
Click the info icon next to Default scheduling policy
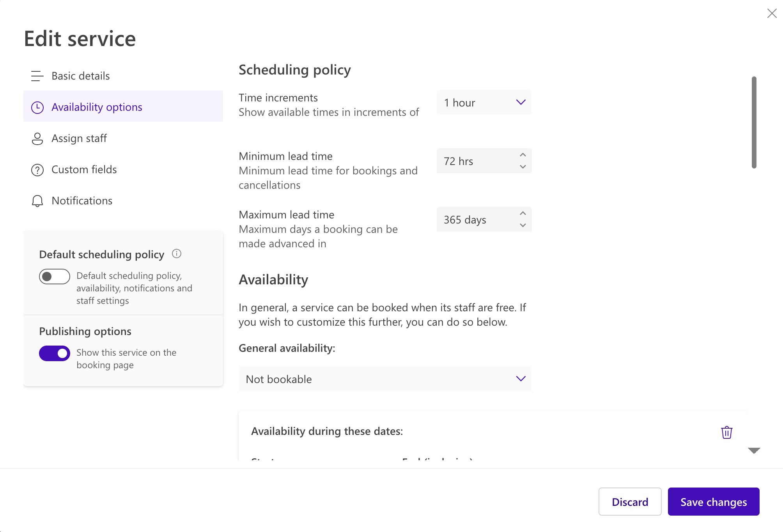pyautogui.click(x=177, y=254)
